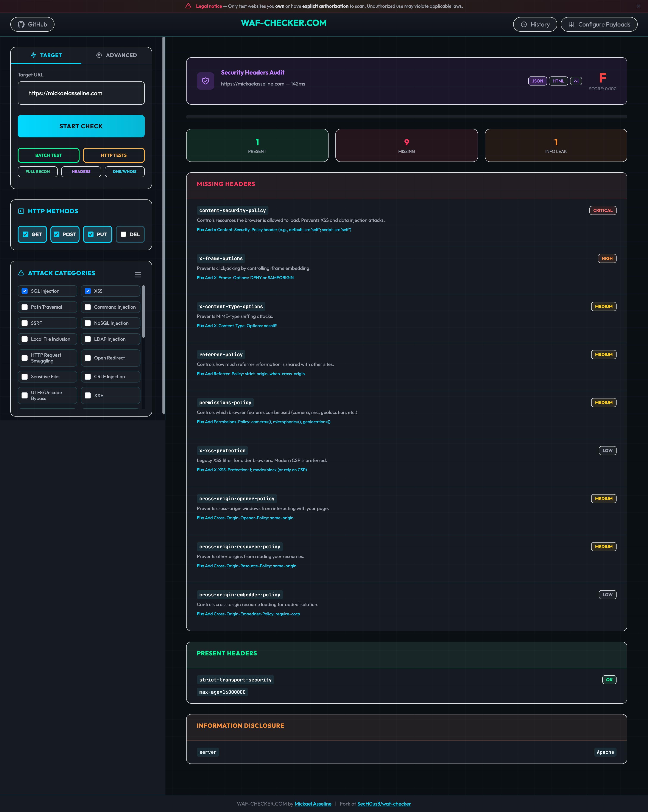Click the attack categories list scrollbar

point(143,312)
